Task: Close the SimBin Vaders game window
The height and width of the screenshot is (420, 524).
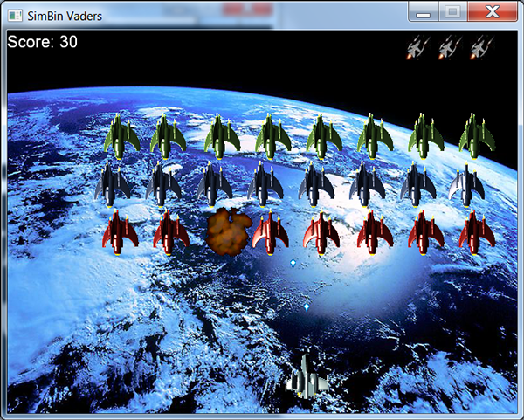Action: click(x=493, y=12)
